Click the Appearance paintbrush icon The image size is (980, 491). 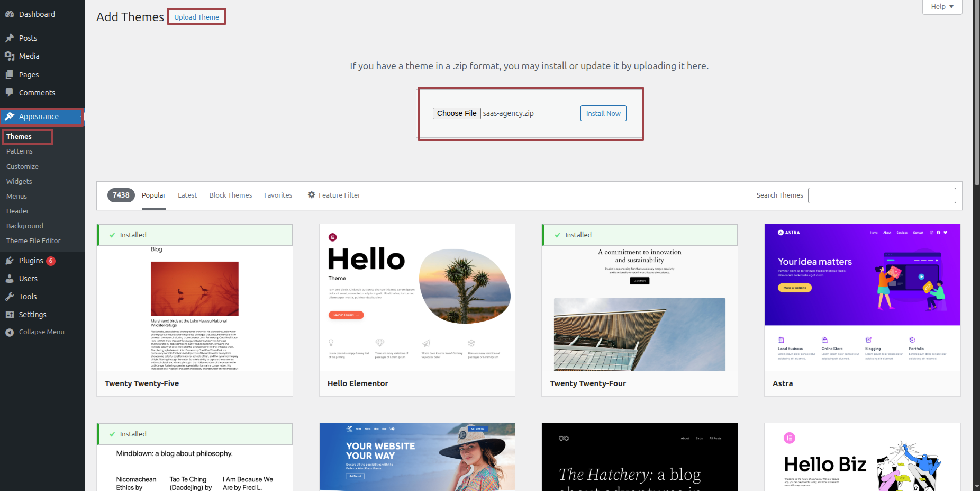click(10, 117)
